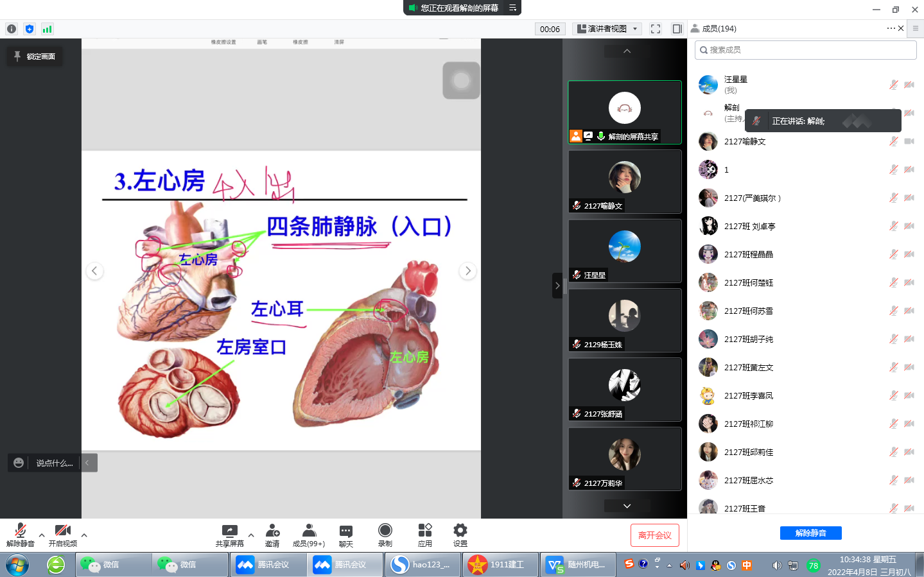Click the meeting info icon at top left
Viewport: 924px width, 577px height.
[x=12, y=29]
